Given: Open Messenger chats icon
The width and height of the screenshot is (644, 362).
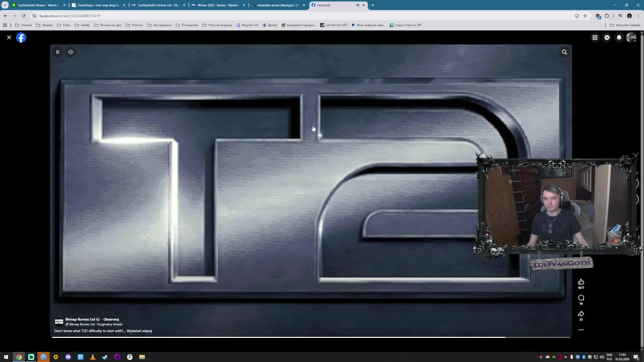Looking at the screenshot, I should (x=607, y=38).
